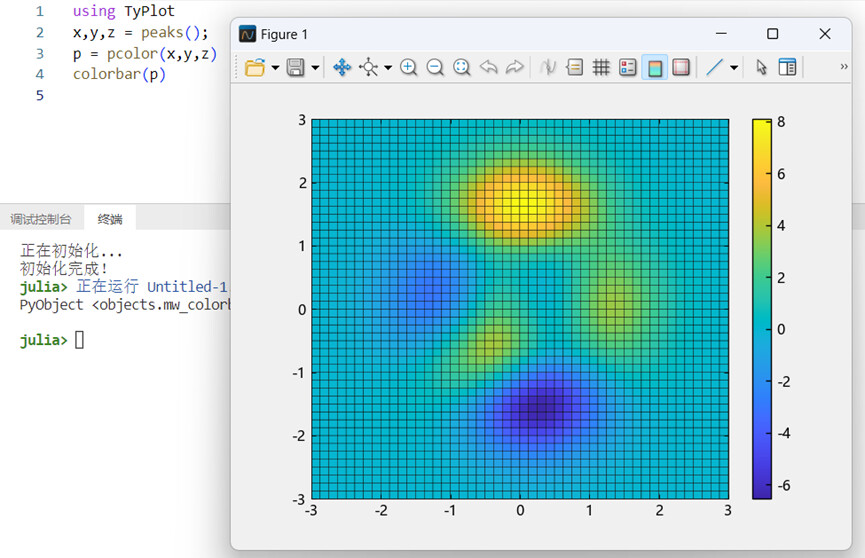Minimize the Figure 1 window
The height and width of the screenshot is (558, 865).
pos(721,34)
